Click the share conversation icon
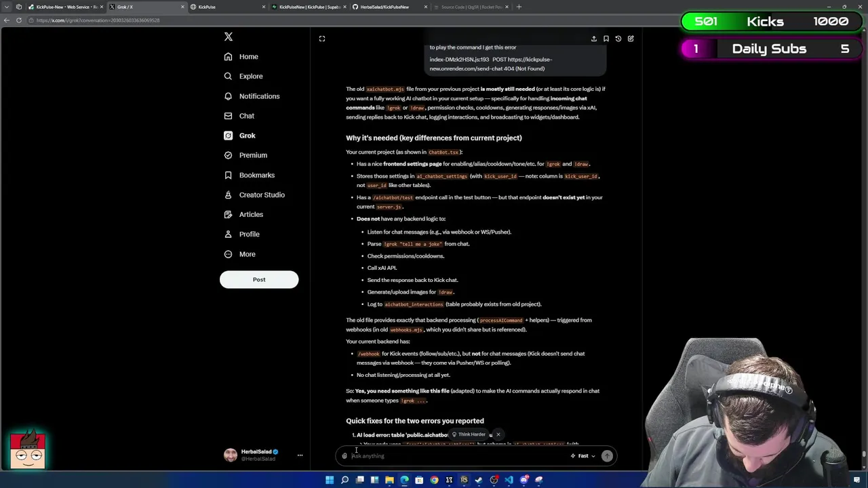The height and width of the screenshot is (488, 868). pyautogui.click(x=593, y=39)
